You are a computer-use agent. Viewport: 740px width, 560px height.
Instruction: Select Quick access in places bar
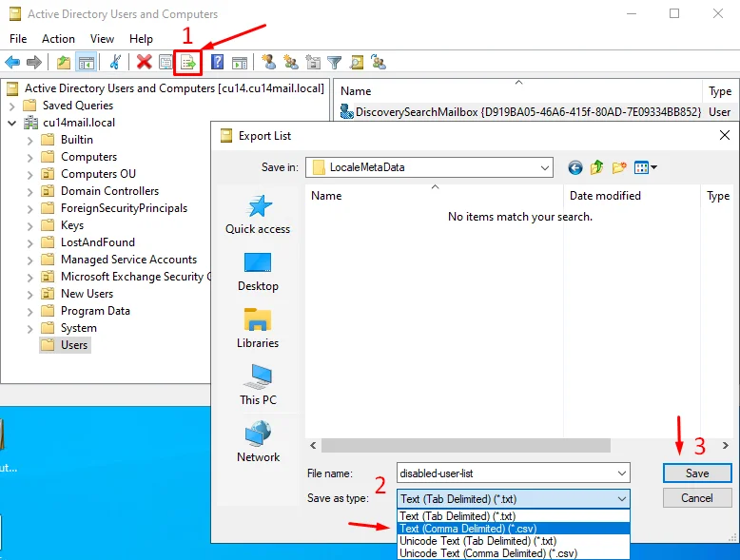click(258, 215)
